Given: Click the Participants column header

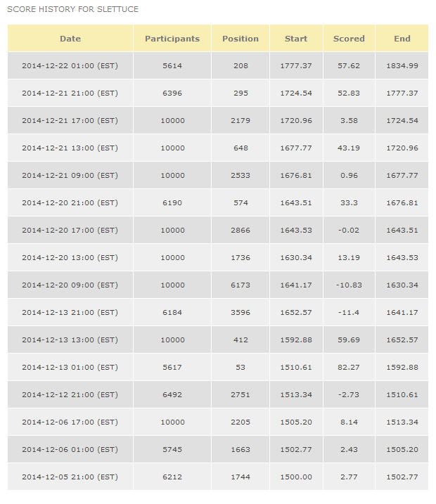Looking at the screenshot, I should (172, 39).
